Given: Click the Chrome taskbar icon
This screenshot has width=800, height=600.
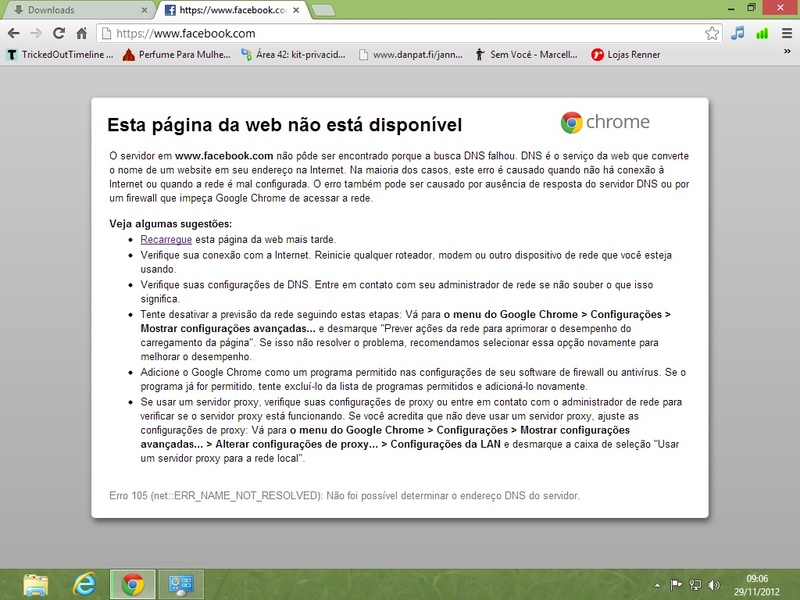Looking at the screenshot, I should tap(133, 585).
